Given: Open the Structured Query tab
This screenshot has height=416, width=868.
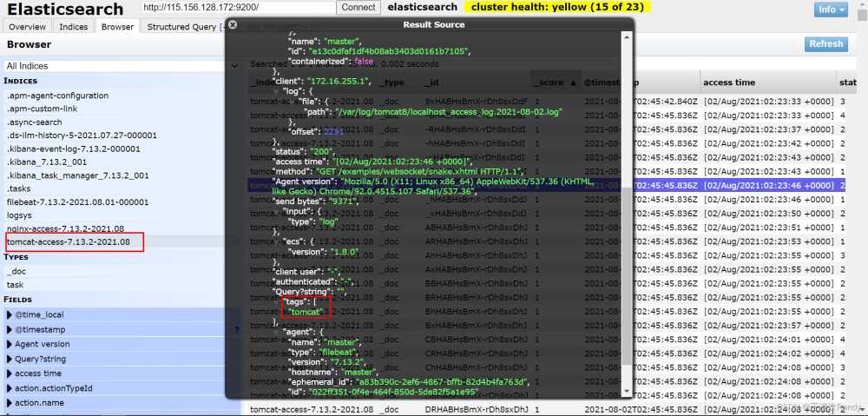Looking at the screenshot, I should tap(181, 27).
